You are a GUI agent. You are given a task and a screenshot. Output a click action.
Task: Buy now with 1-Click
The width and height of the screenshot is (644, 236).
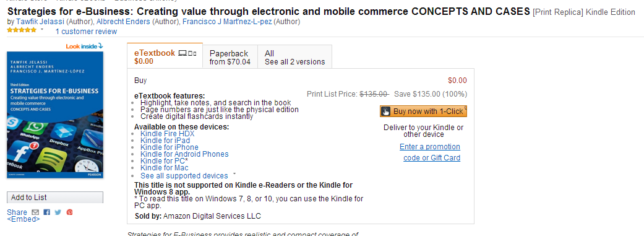(x=423, y=111)
